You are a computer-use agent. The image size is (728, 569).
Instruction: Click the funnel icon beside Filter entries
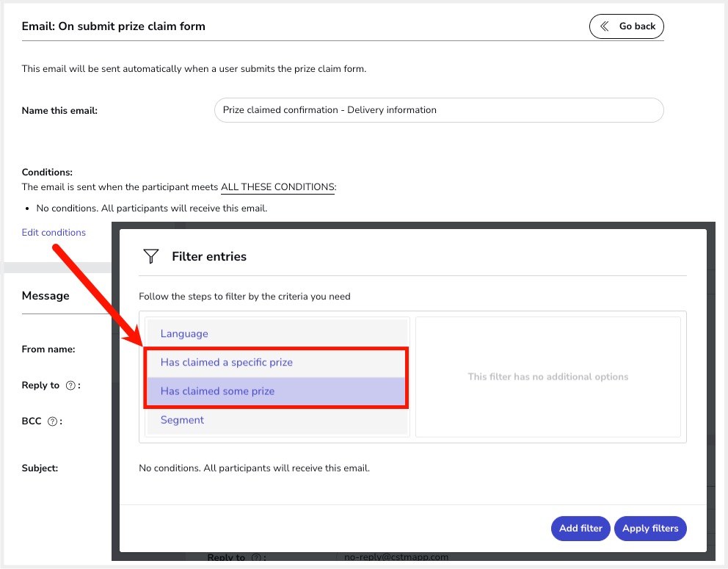[151, 256]
